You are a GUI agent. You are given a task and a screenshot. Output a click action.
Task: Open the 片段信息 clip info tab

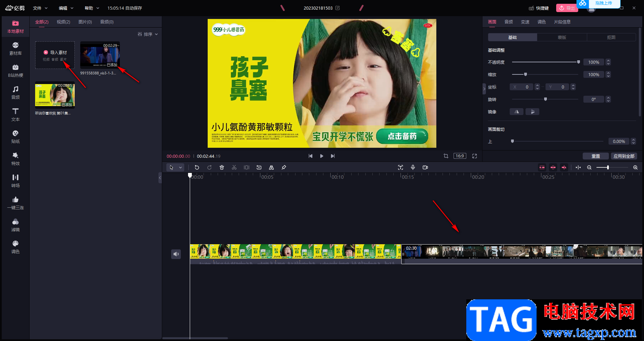click(562, 22)
